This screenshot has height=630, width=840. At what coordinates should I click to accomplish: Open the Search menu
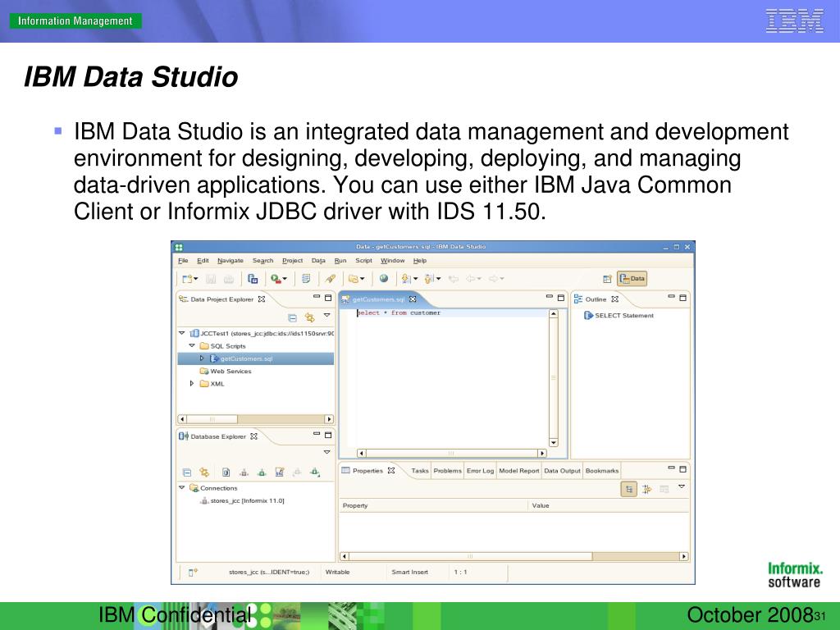(263, 260)
